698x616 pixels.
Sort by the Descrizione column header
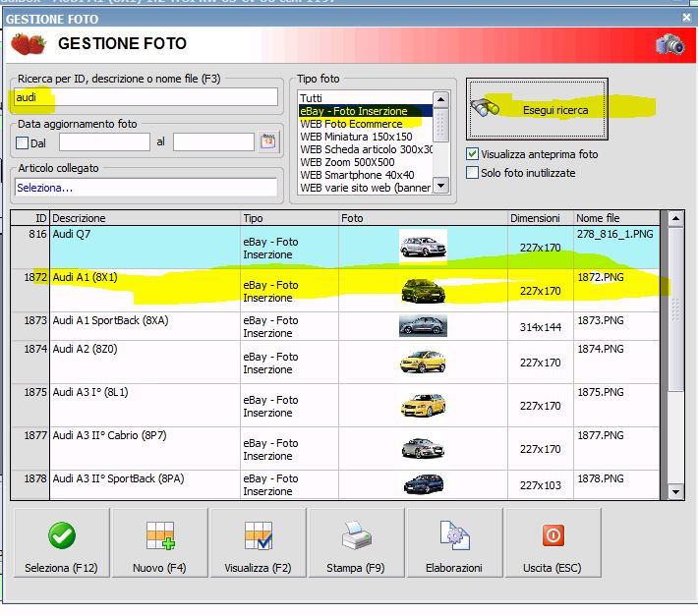pos(145,218)
